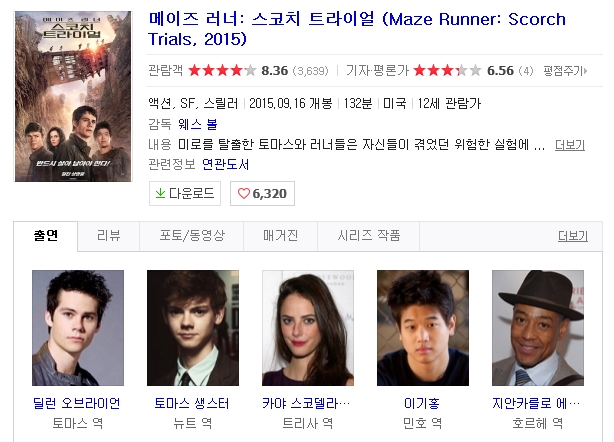The height and width of the screenshot is (442, 614).
Task: Click the movie title link
Action: pos(357,29)
